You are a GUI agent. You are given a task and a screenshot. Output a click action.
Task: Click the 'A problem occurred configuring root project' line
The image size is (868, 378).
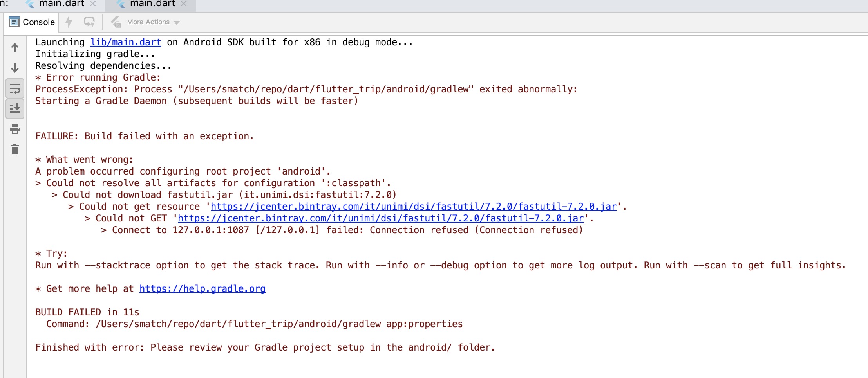183,171
